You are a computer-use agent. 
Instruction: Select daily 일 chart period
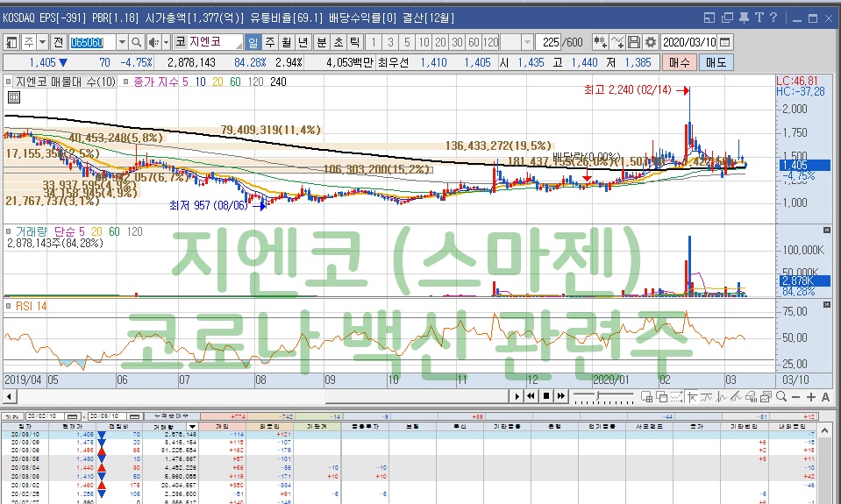click(253, 42)
